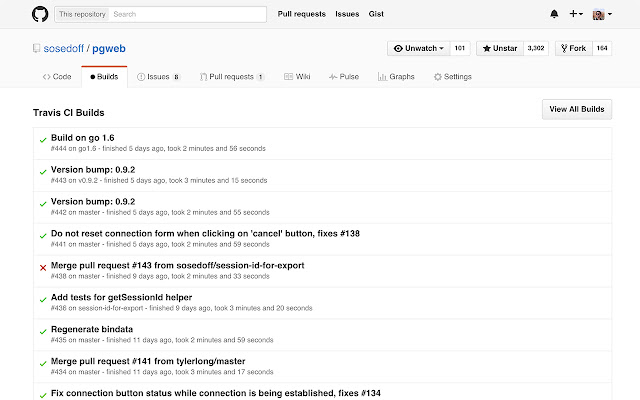This screenshot has width=640, height=400.
Task: Switch to the repository Issues tab
Action: [x=159, y=77]
